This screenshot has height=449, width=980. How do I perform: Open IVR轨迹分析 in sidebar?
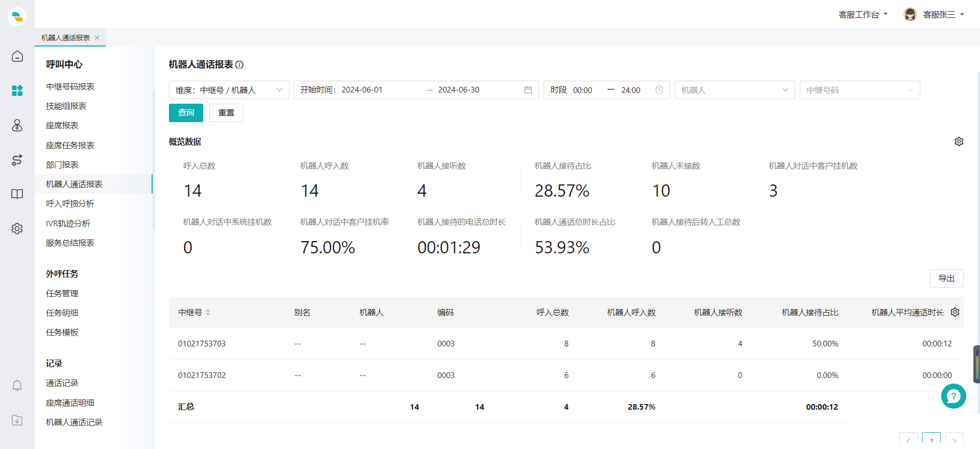[x=68, y=224]
